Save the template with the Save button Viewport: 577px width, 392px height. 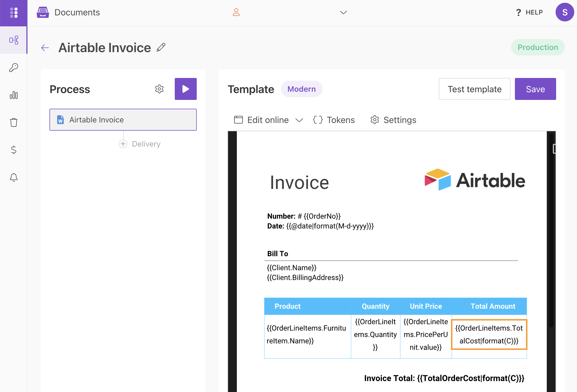point(535,89)
